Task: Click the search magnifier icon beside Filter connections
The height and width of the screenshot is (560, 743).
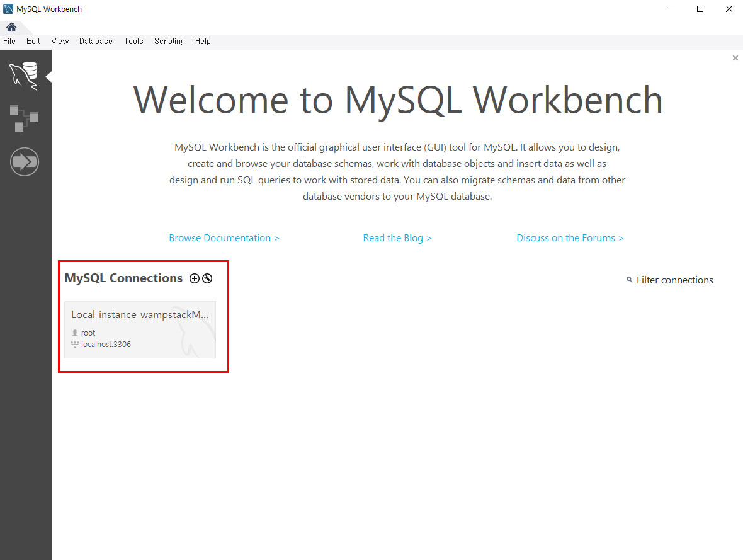Action: point(629,280)
